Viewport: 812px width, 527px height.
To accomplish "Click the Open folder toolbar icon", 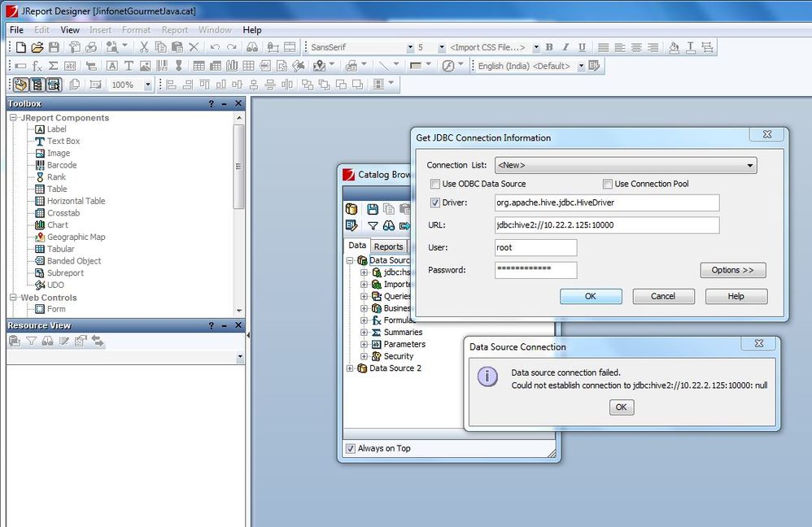I will tap(37, 48).
